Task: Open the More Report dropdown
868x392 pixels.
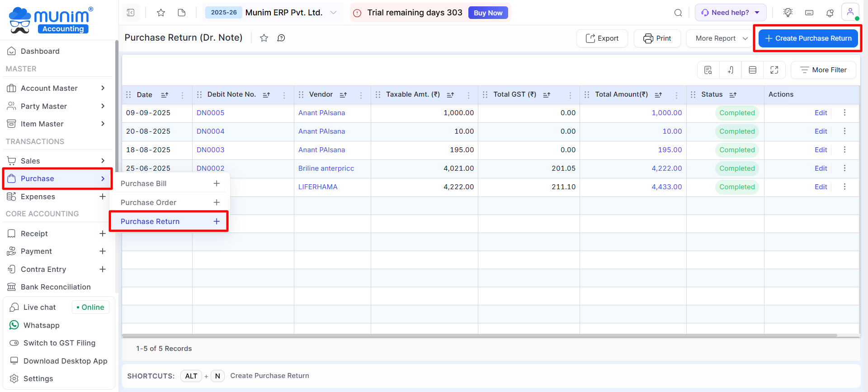Action: point(721,38)
